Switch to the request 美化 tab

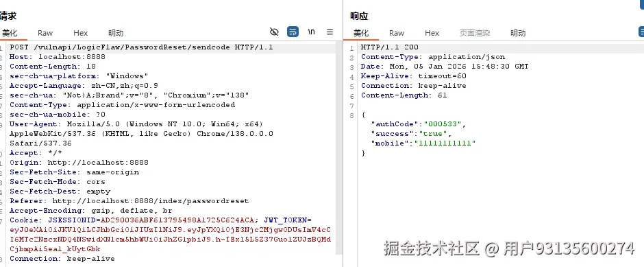click(10, 33)
